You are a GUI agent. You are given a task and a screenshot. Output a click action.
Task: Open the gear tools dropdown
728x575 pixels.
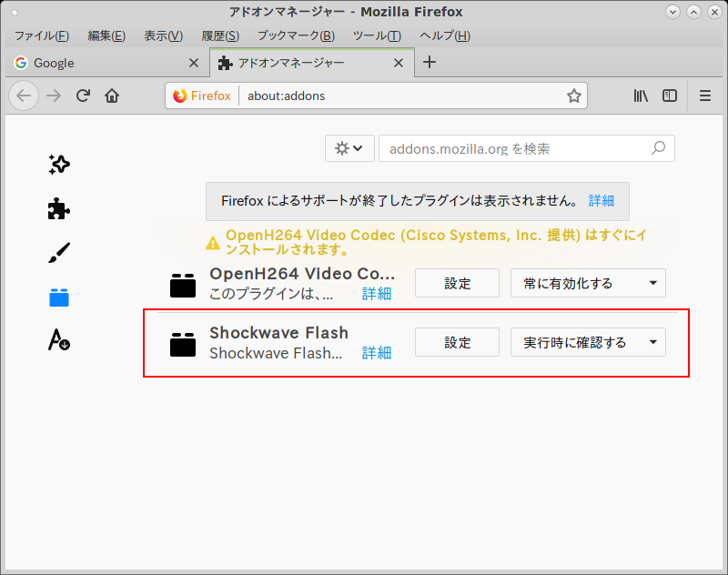[x=349, y=148]
